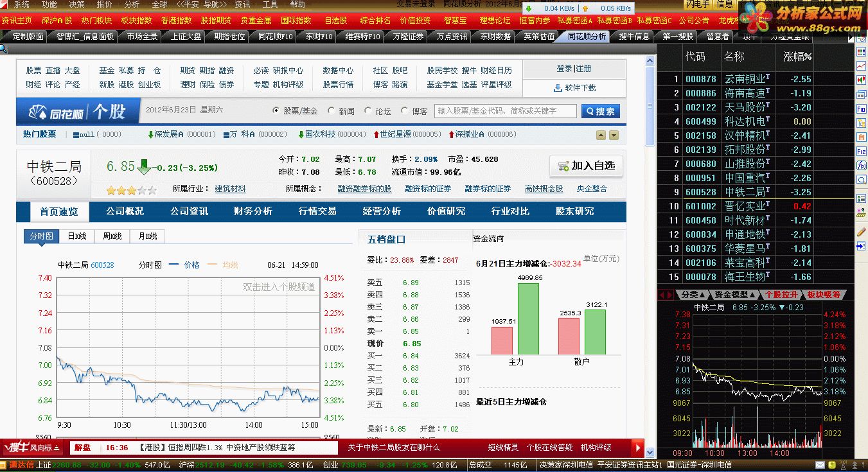Open the 功能 menu

point(49,4)
